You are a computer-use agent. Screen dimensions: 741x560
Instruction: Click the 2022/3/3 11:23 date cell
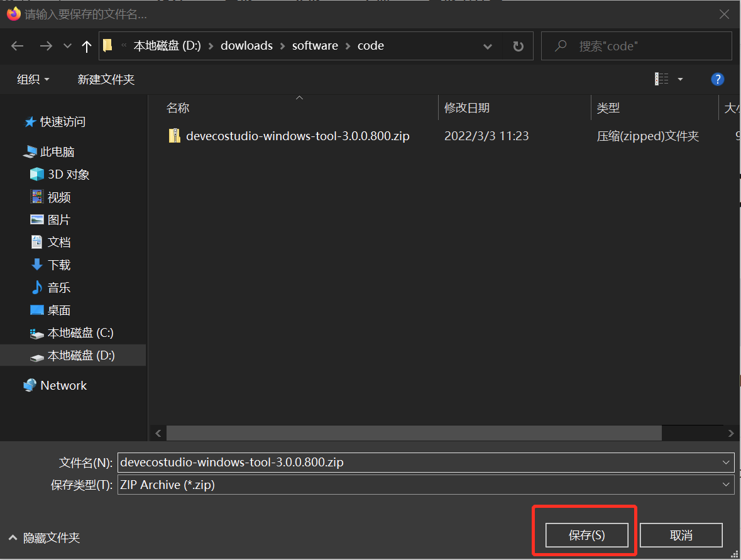point(486,136)
